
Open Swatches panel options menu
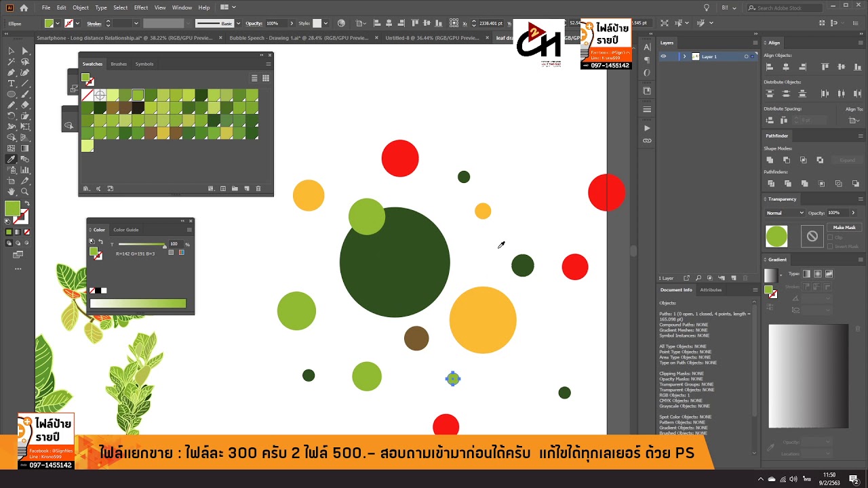click(269, 64)
